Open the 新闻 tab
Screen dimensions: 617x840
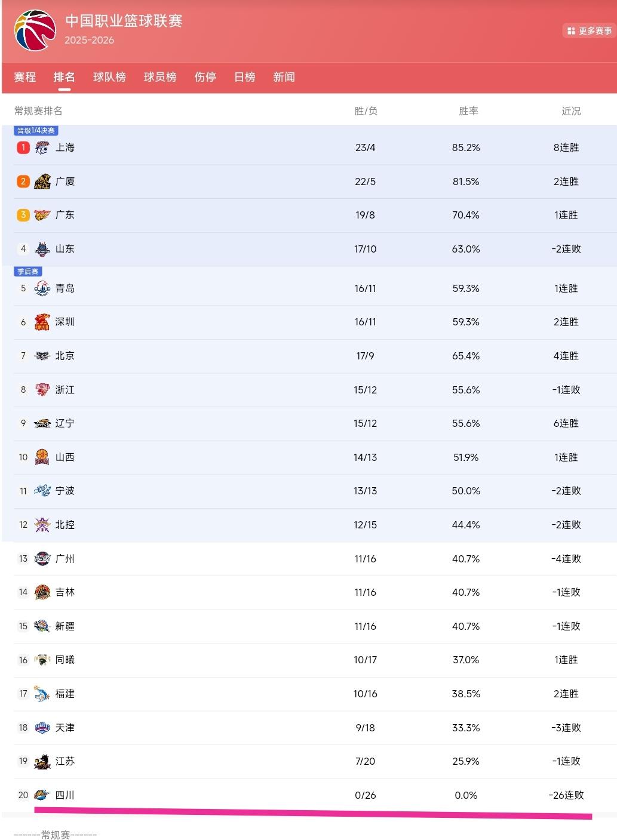pyautogui.click(x=284, y=77)
